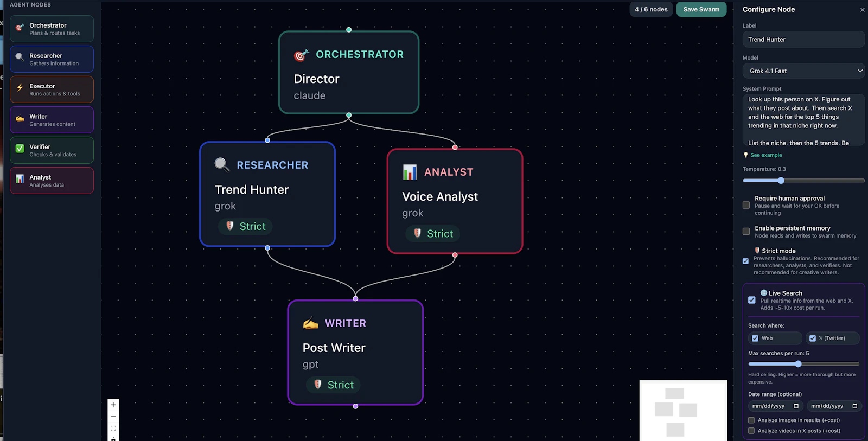This screenshot has width=868, height=441.
Task: Add a Writer node from the sidebar
Action: click(x=52, y=120)
